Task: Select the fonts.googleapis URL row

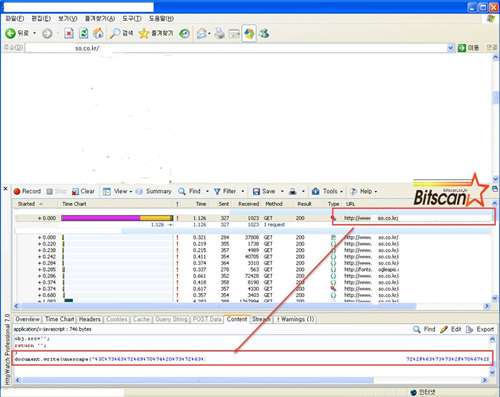Action: click(x=253, y=270)
